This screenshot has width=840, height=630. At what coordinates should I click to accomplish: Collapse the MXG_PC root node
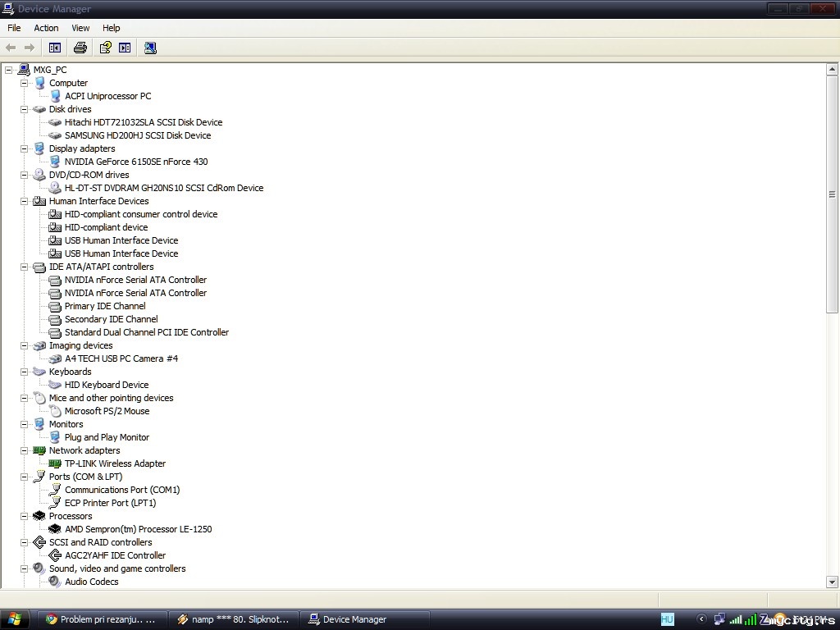[8, 70]
